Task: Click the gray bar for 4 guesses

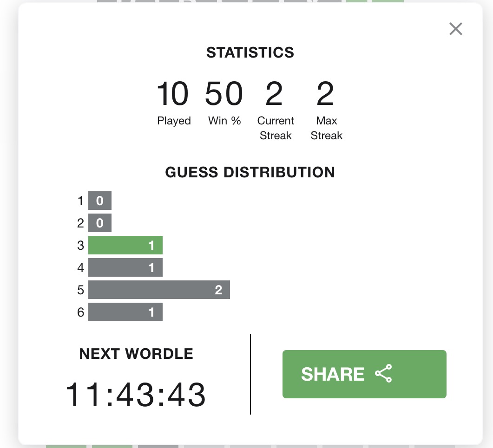Action: click(125, 267)
